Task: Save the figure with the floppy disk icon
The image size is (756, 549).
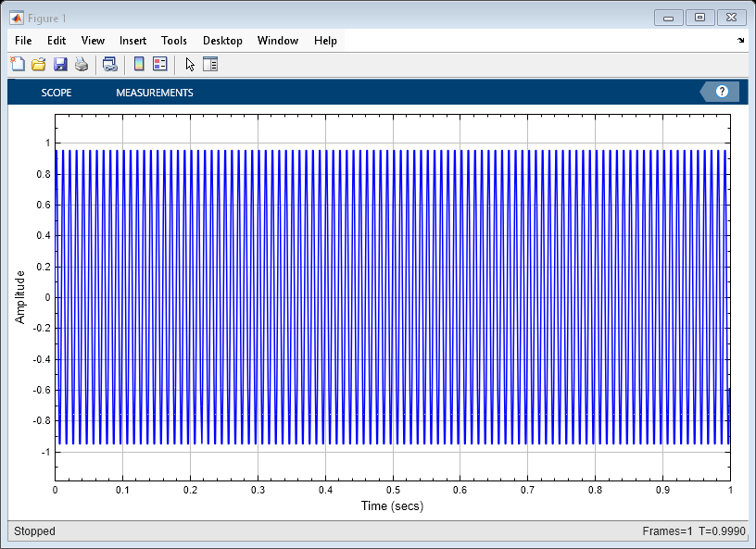Action: (60, 64)
